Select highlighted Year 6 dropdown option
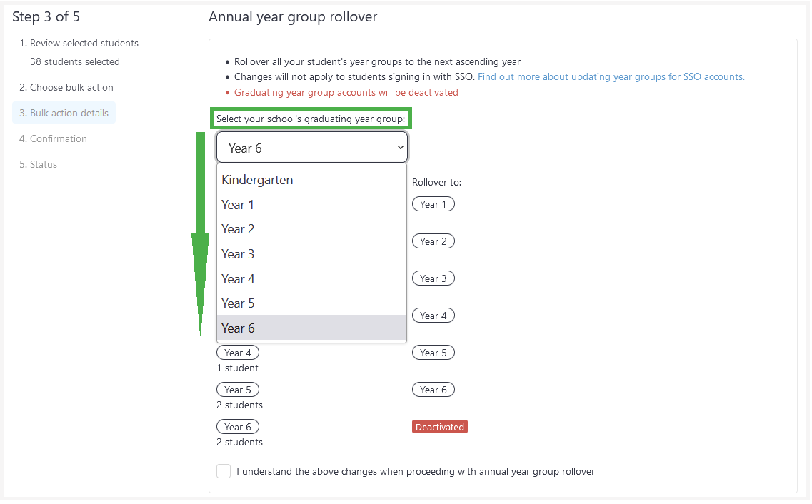This screenshot has height=504, width=812. [312, 328]
